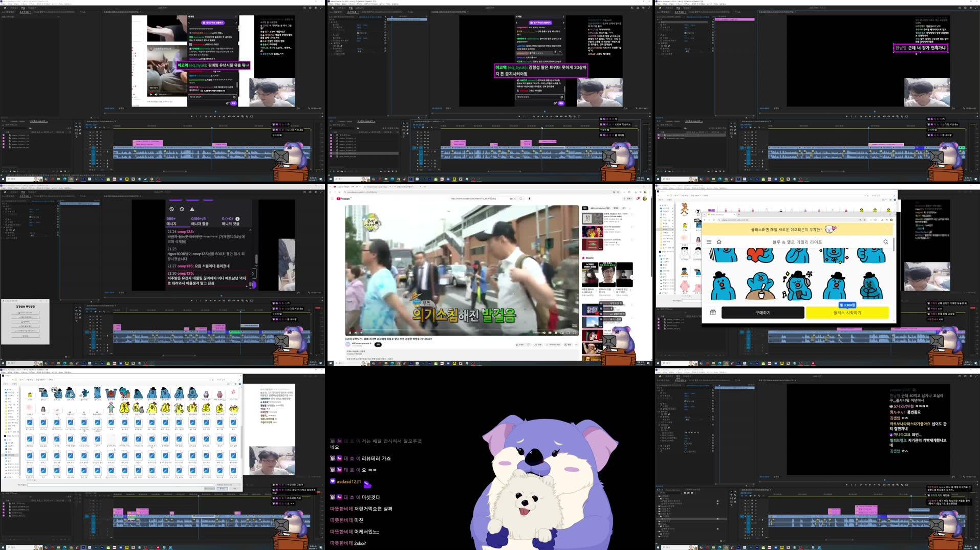Click the emoticon shop page vertical scrollbar
980x550 pixels.
click(894, 245)
